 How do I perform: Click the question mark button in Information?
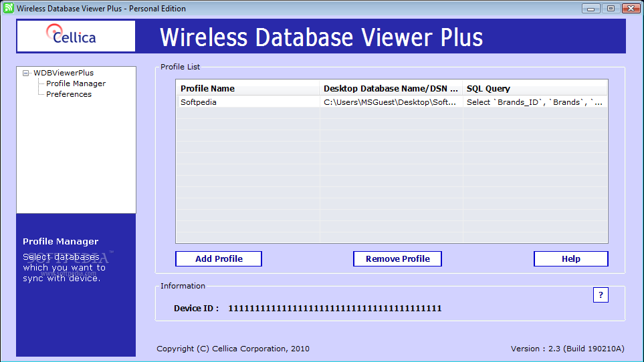coord(601,295)
